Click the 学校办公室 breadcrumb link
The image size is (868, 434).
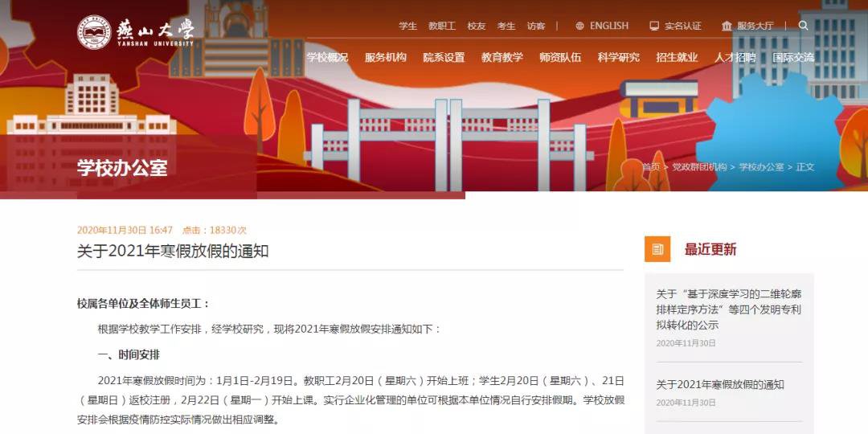[x=762, y=166]
